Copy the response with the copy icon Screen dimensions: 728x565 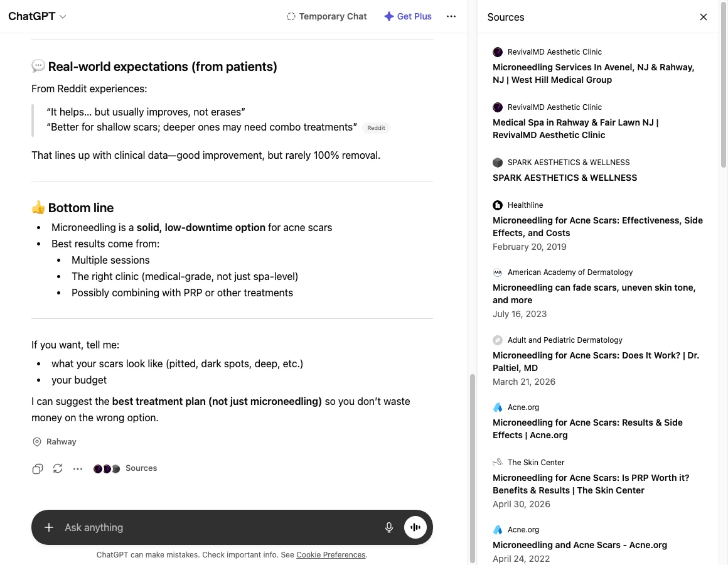click(x=38, y=468)
